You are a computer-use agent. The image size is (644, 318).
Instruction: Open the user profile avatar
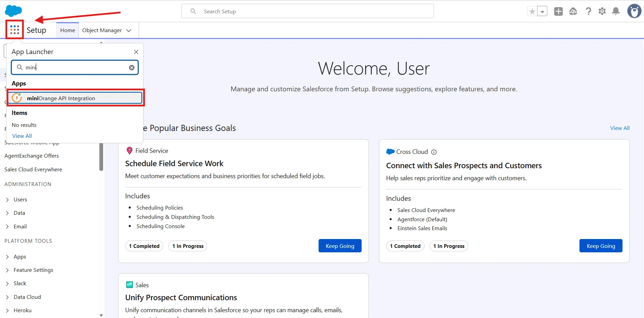pos(634,11)
